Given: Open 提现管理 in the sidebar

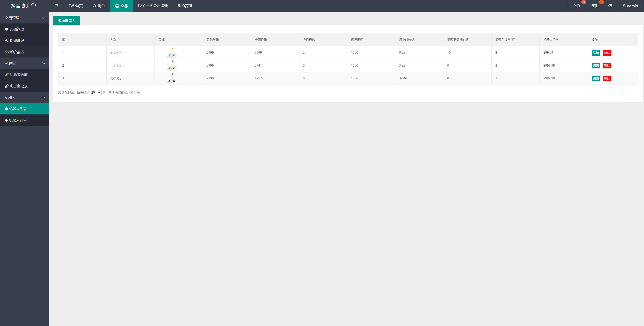Looking at the screenshot, I should click(x=17, y=40).
